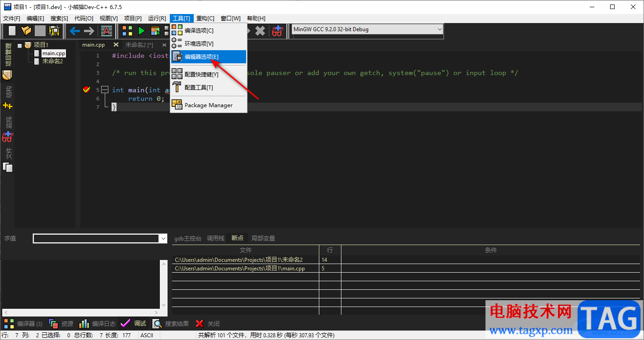Viewport: 644px width, 340px height.
Task: Collapse the code fold box on line 5
Action: [105, 90]
